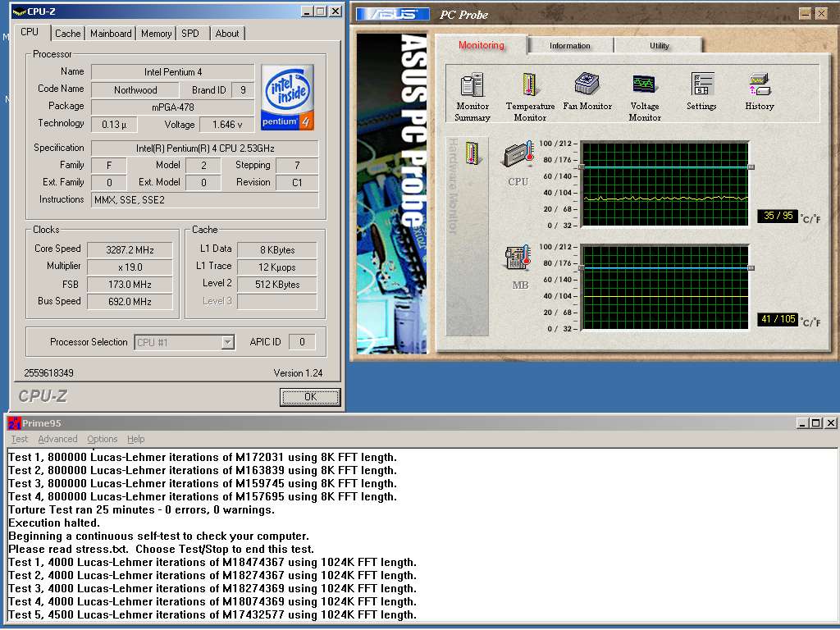Viewport: 840px width, 630px height.
Task: Click the MB temperature graph area
Action: click(664, 288)
